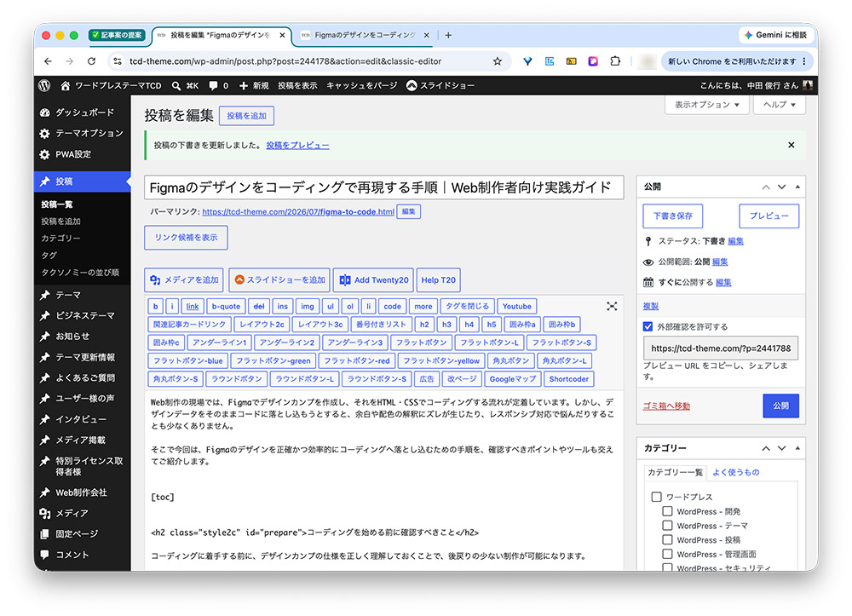852x616 pixels.
Task: Collapse the 公開 panel
Action: 797,187
